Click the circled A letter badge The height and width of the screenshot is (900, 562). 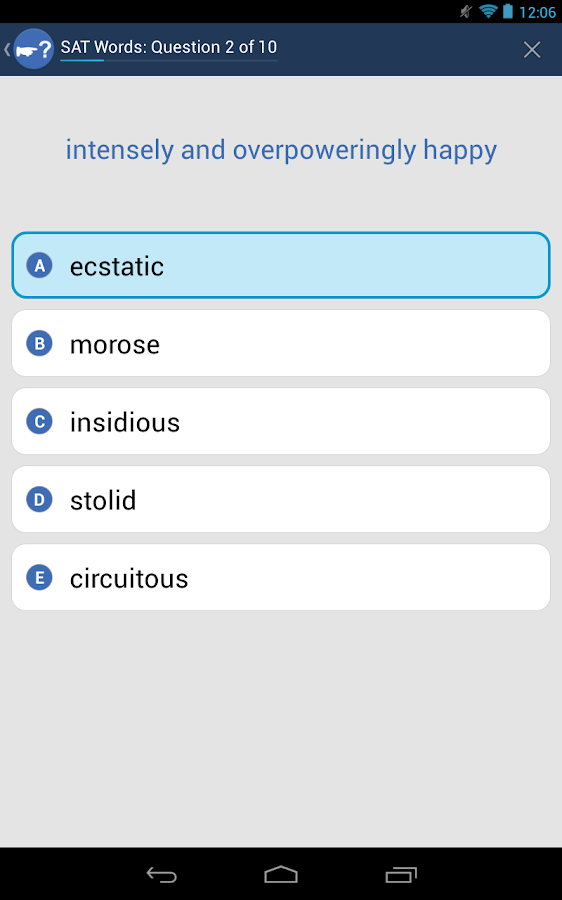coord(40,266)
